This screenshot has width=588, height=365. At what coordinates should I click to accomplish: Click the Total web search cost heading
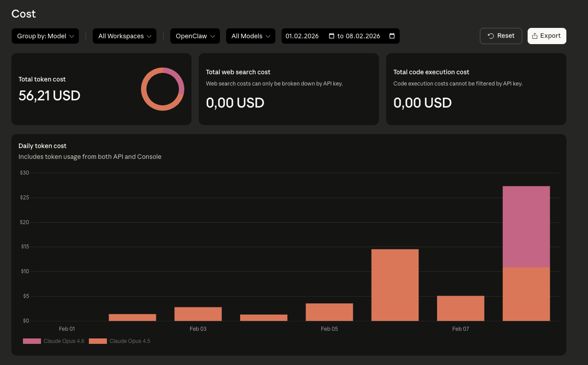(x=238, y=72)
